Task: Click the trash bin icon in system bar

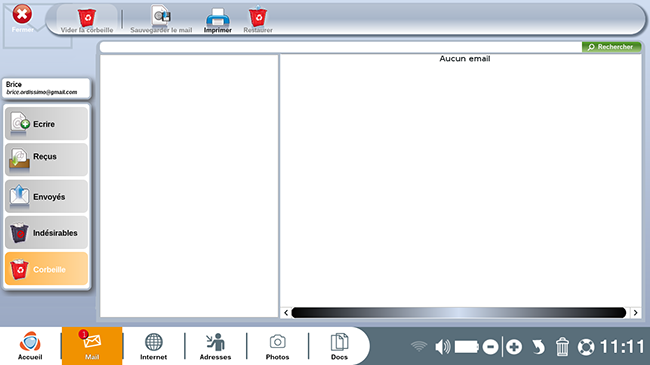Action: pos(562,347)
